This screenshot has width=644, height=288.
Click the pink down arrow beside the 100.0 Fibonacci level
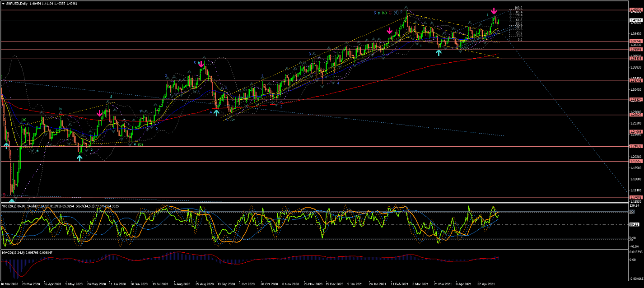pos(494,11)
